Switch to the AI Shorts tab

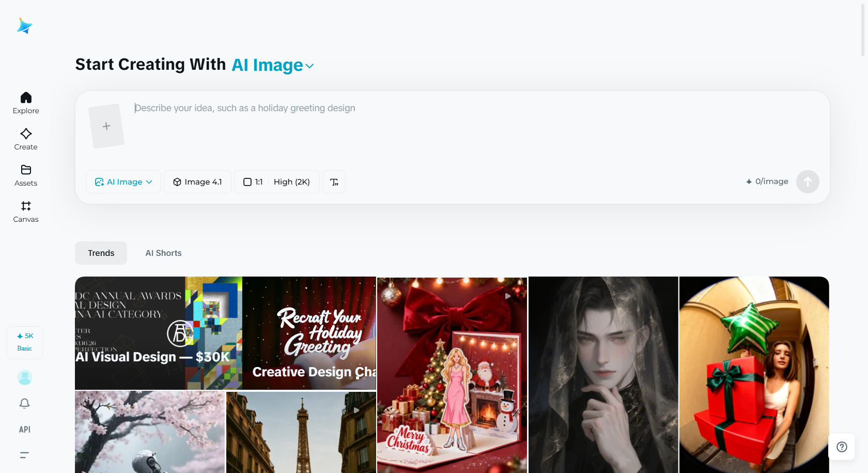163,253
